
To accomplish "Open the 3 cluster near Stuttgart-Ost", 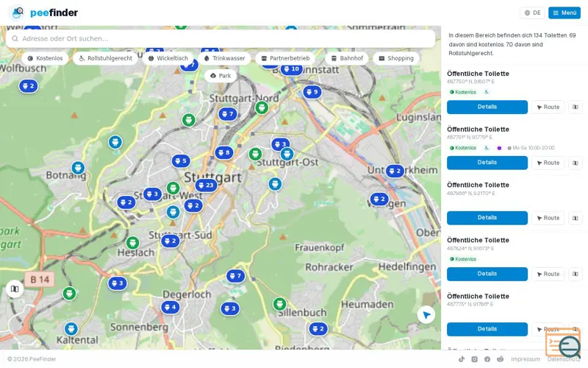I will [x=281, y=144].
